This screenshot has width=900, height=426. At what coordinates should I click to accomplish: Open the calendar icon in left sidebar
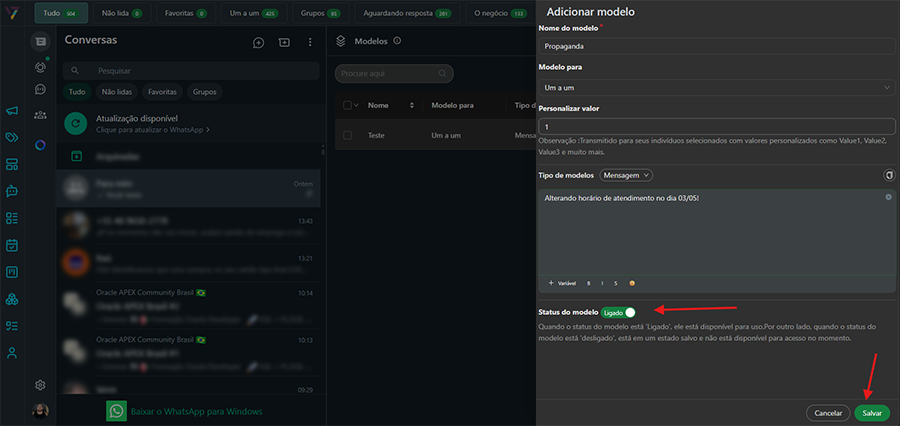[x=12, y=245]
